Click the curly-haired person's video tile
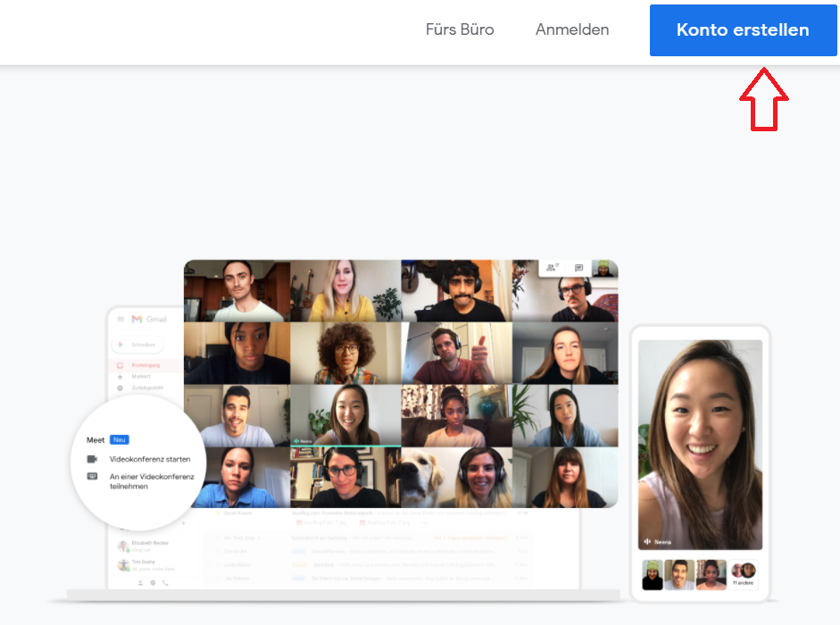Viewport: 840px width, 625px height. pyautogui.click(x=345, y=353)
